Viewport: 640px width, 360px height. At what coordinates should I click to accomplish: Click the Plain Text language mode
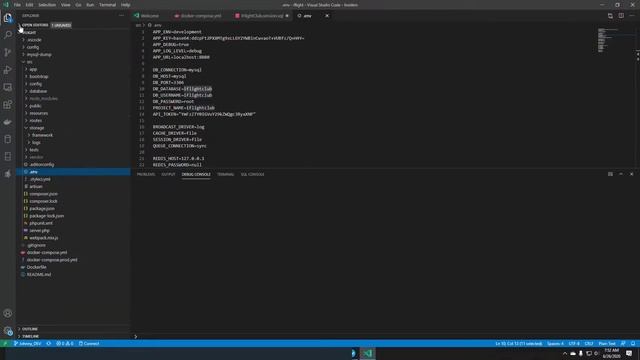pyautogui.click(x=607, y=344)
